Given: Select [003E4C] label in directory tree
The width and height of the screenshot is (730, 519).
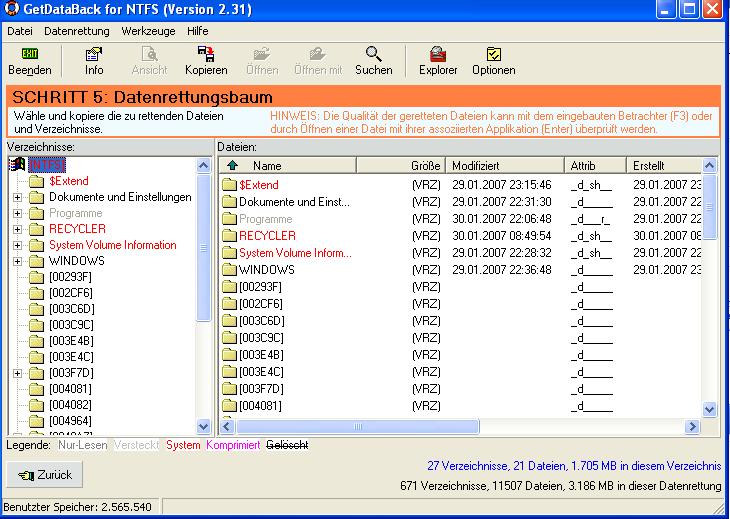Looking at the screenshot, I should click(71, 357).
